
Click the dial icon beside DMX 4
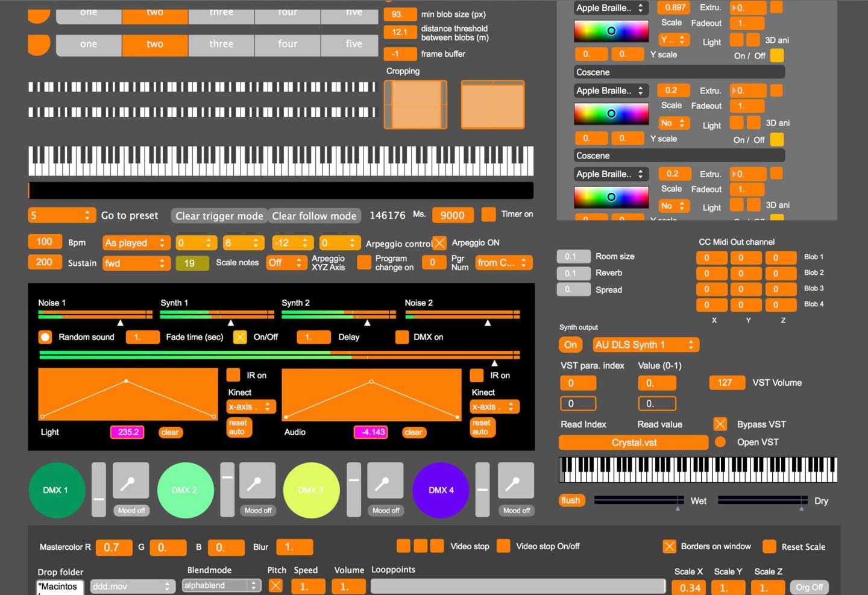point(515,481)
